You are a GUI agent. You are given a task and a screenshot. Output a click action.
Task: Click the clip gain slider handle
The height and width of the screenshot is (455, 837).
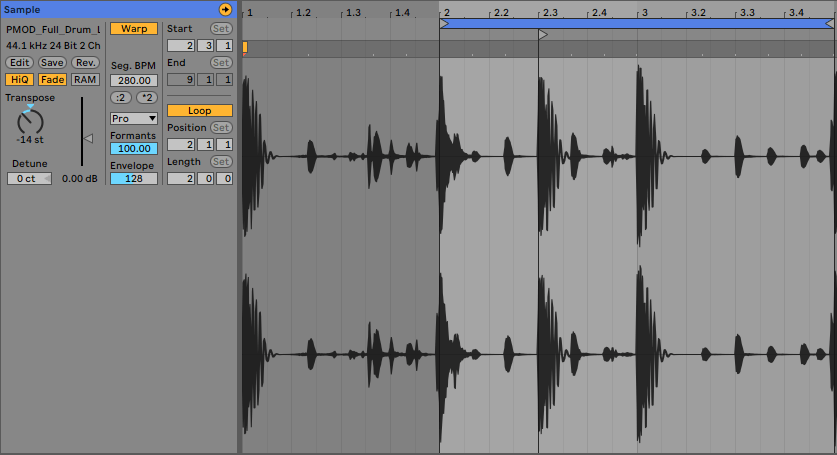tap(88, 138)
